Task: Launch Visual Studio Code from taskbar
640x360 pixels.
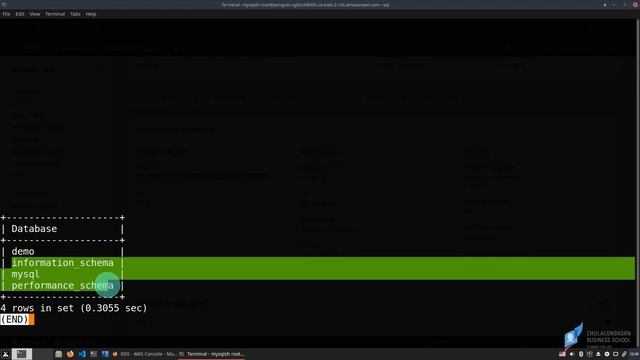Action: [x=82, y=354]
